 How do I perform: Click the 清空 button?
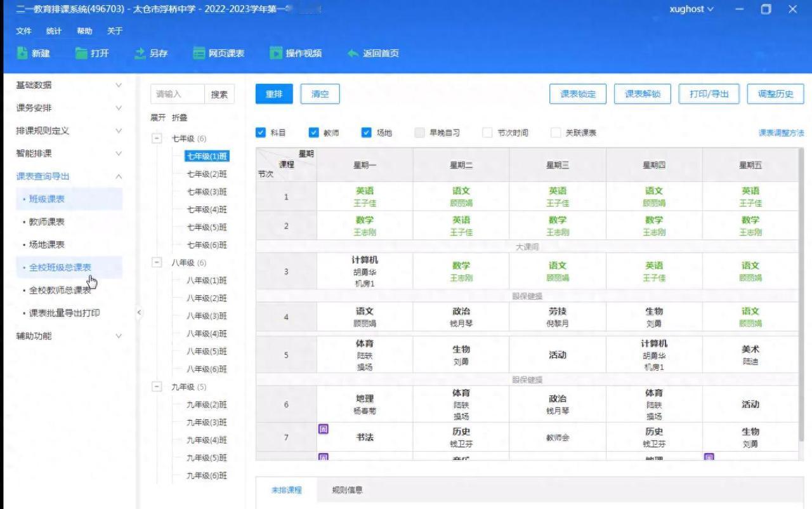(x=320, y=94)
